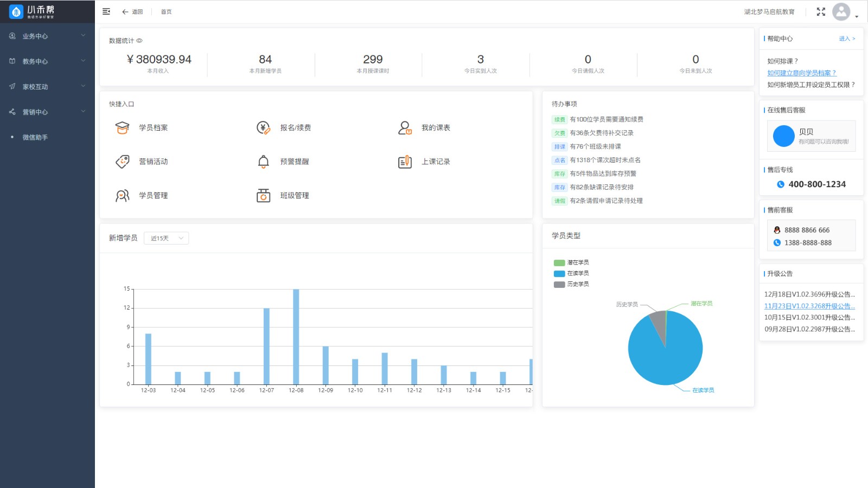This screenshot has height=488, width=868.
Task: Open the 近15天 date range dropdown
Action: pyautogui.click(x=166, y=238)
